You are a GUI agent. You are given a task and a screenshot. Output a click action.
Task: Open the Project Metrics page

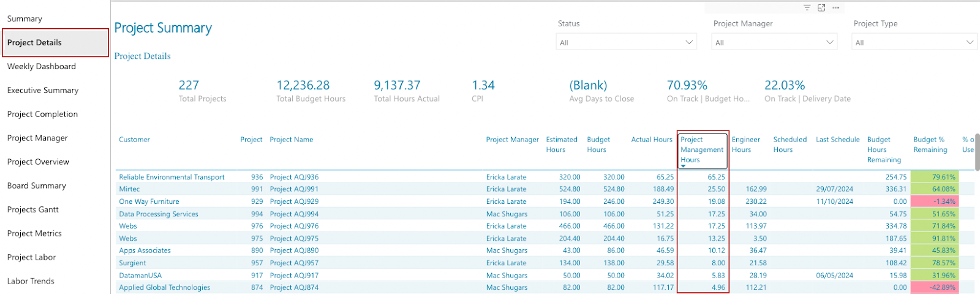pos(34,233)
